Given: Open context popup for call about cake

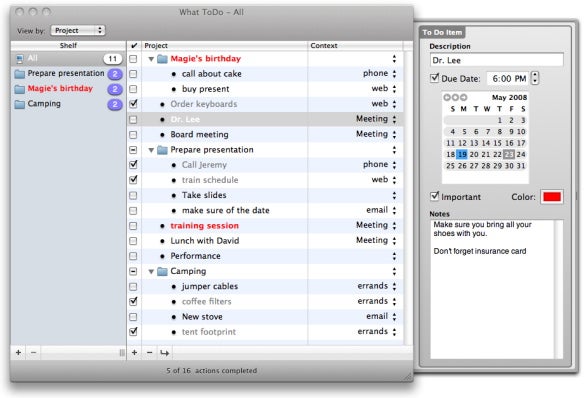Looking at the screenshot, I should (x=394, y=74).
